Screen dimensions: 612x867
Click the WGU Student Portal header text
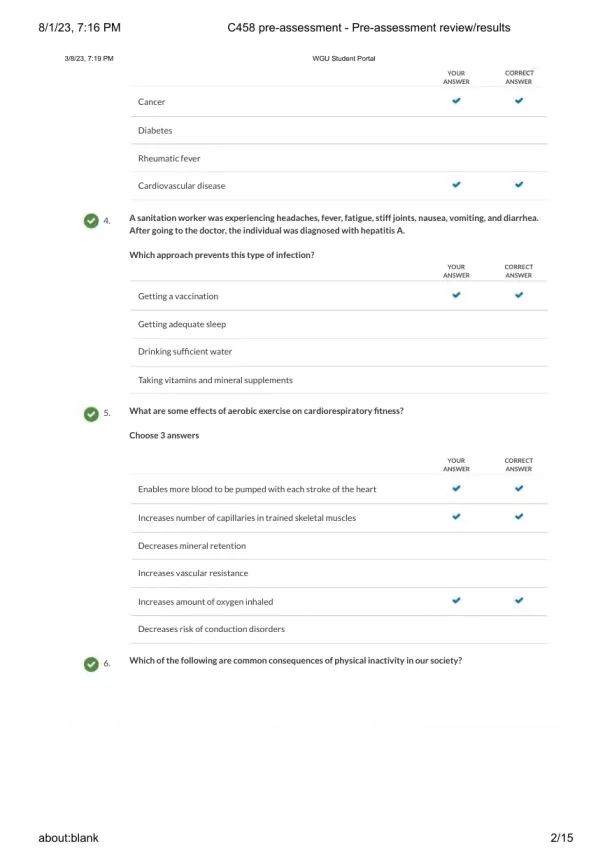point(343,59)
